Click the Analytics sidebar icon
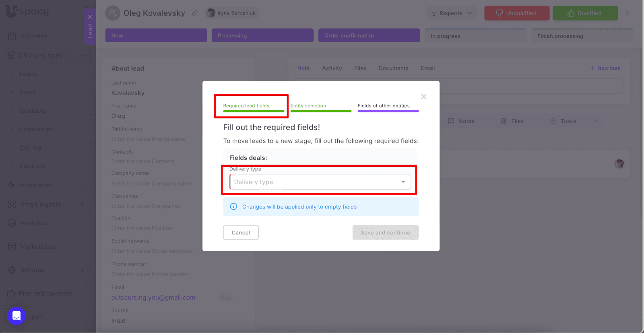This screenshot has height=333, width=644. pos(12,223)
